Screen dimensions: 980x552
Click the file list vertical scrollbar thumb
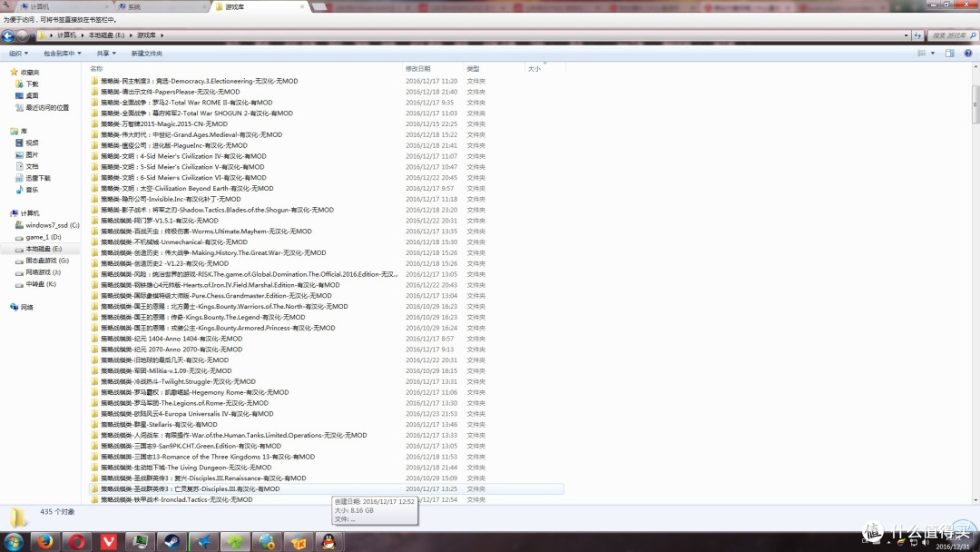[x=975, y=104]
